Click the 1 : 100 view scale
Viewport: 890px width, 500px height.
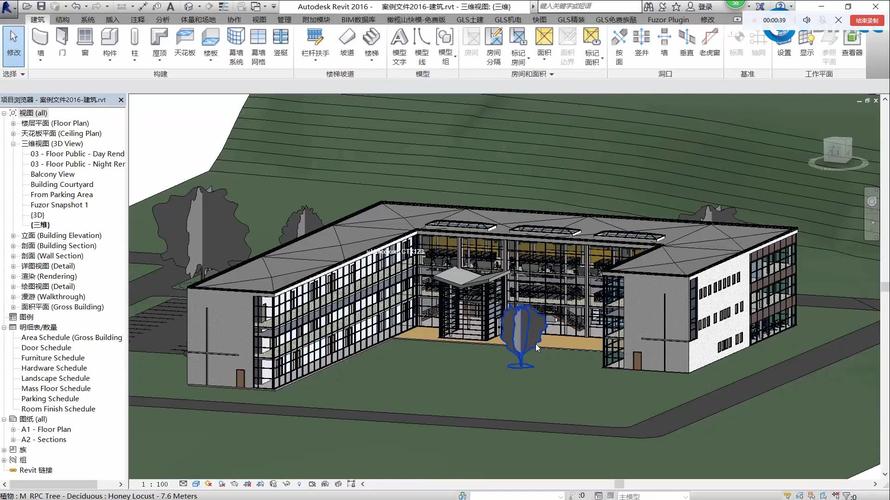click(154, 484)
